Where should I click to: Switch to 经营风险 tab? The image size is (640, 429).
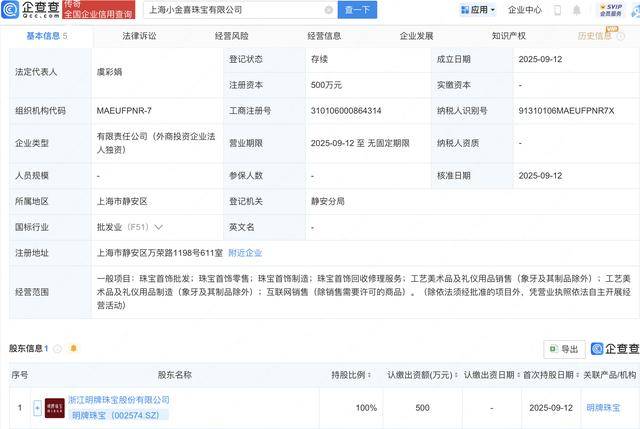coord(231,36)
